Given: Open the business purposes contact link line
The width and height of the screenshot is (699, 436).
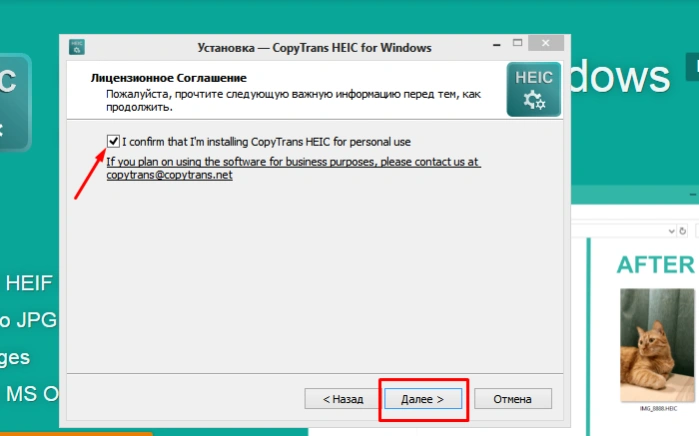Looking at the screenshot, I should tap(293, 161).
